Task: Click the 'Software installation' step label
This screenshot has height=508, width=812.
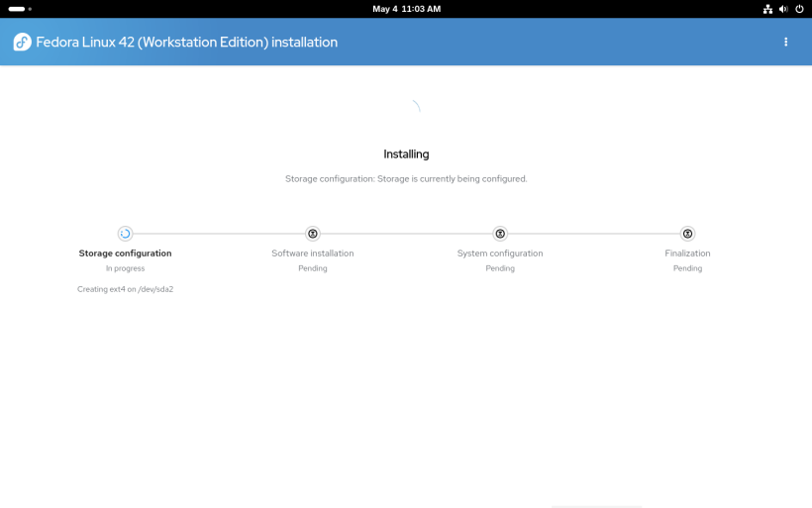Action: tap(313, 254)
